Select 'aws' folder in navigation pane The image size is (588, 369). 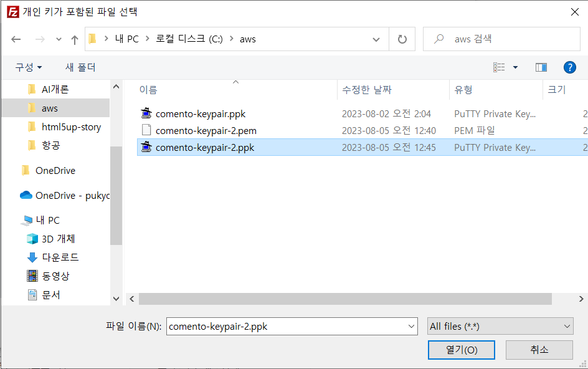[55, 108]
